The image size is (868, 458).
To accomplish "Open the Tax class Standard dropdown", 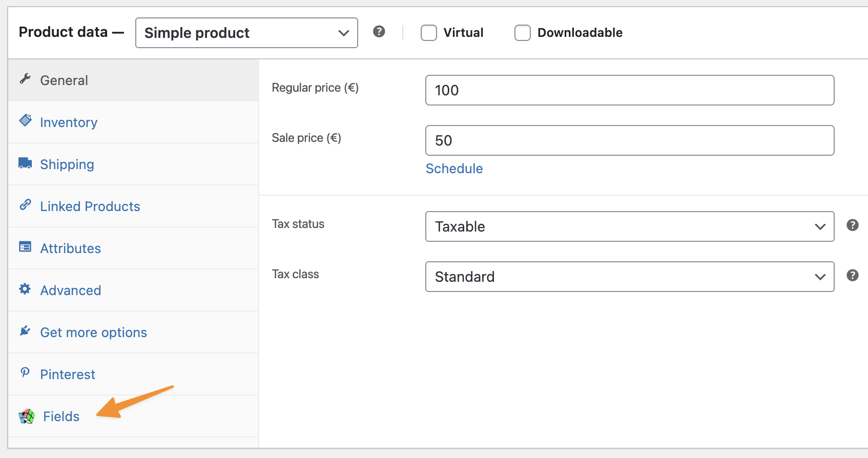I will pos(629,277).
